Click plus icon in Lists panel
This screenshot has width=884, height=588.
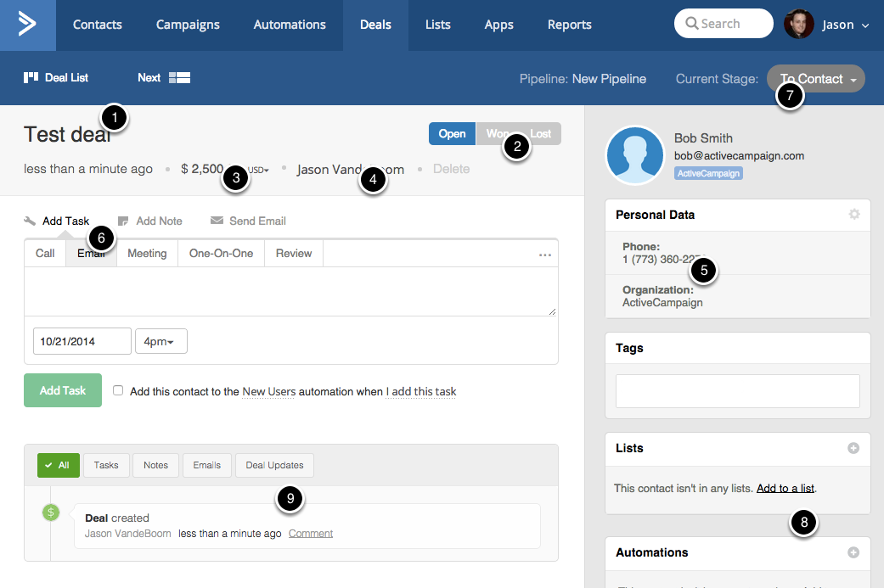[x=853, y=448]
